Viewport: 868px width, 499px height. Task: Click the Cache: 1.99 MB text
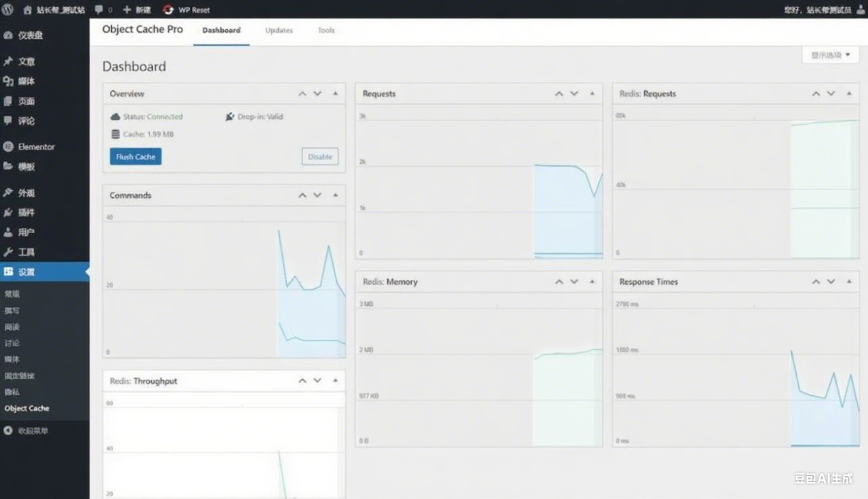click(148, 134)
